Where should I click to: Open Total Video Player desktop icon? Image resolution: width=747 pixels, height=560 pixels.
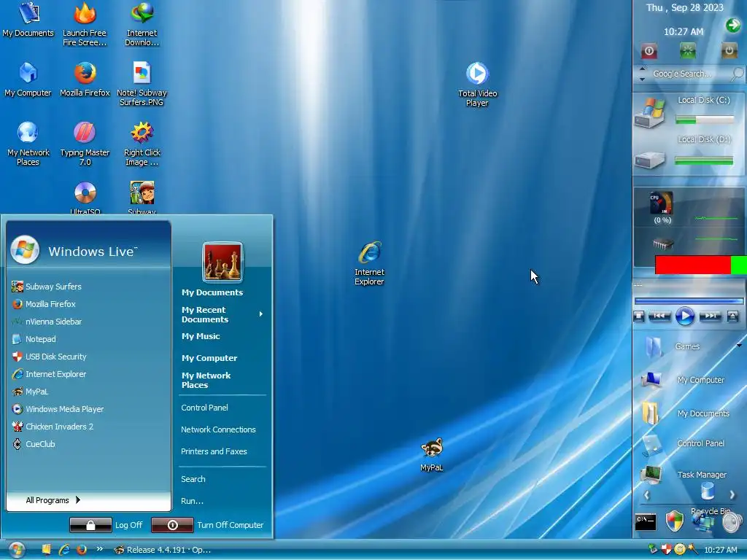[477, 84]
